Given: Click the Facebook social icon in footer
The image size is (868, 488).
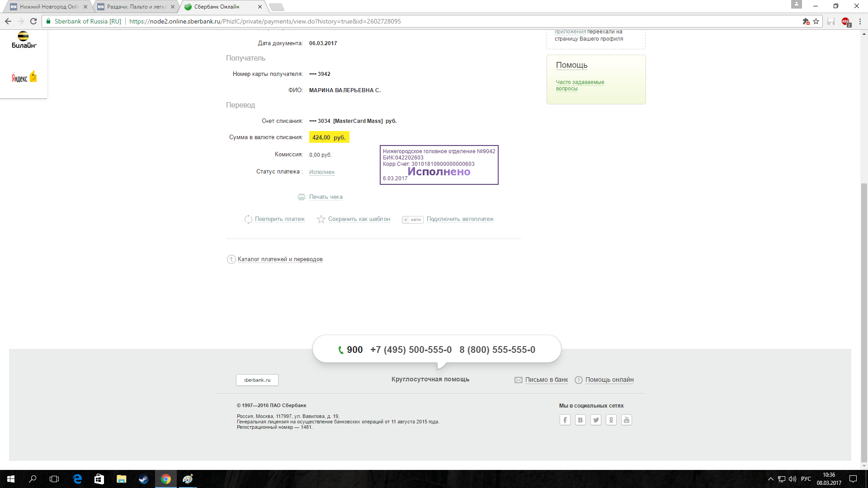Looking at the screenshot, I should click(565, 420).
